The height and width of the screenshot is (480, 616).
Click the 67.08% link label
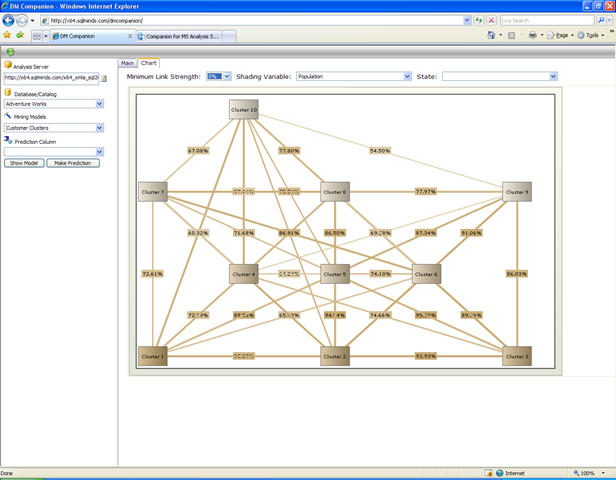click(x=198, y=150)
